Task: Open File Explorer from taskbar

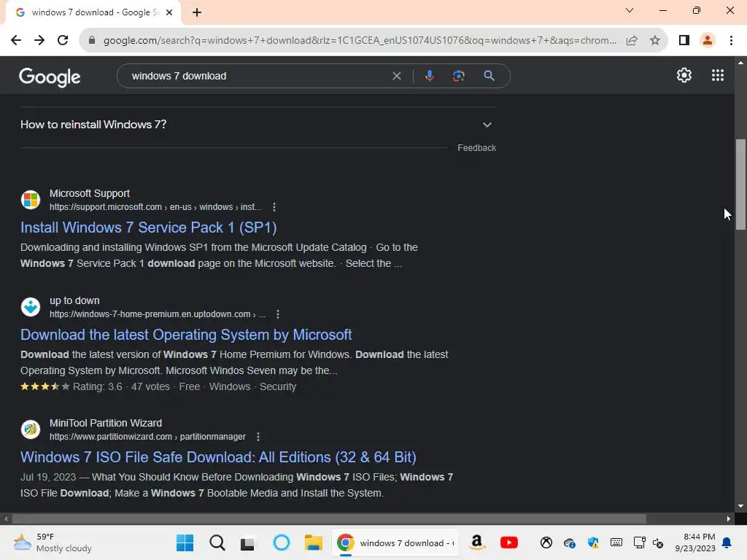Action: click(x=314, y=542)
